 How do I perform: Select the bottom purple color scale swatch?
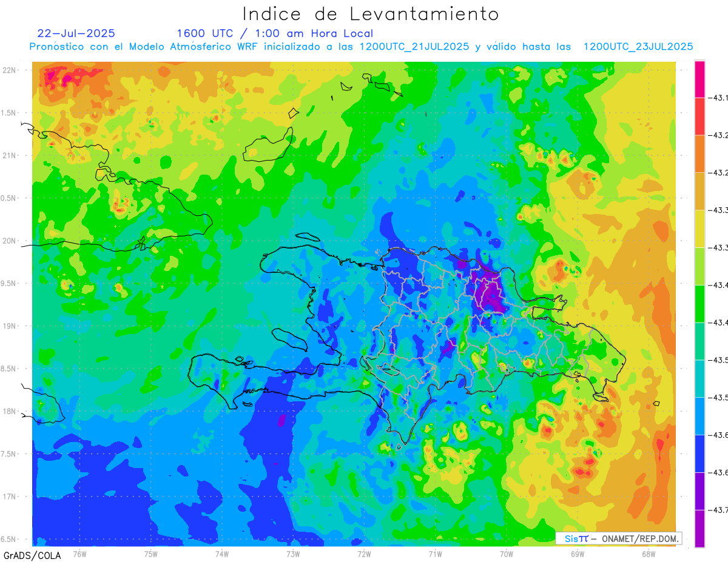pos(699,528)
